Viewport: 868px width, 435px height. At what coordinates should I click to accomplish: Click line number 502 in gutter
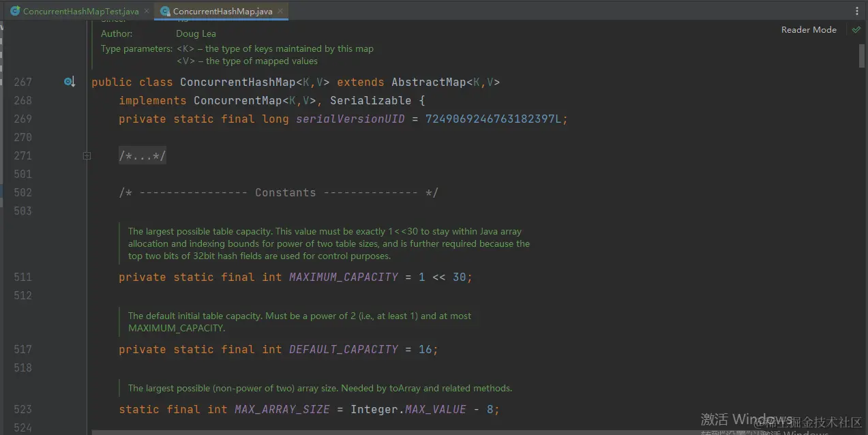tap(23, 192)
